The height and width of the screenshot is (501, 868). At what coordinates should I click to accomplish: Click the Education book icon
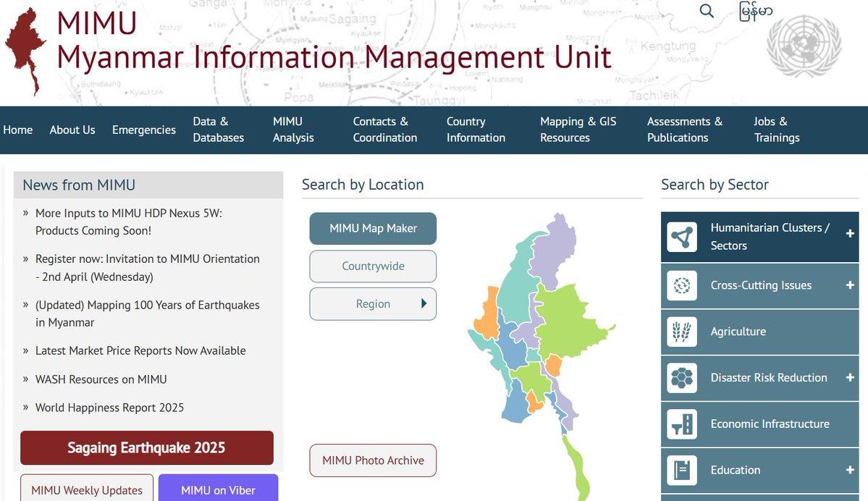(682, 470)
